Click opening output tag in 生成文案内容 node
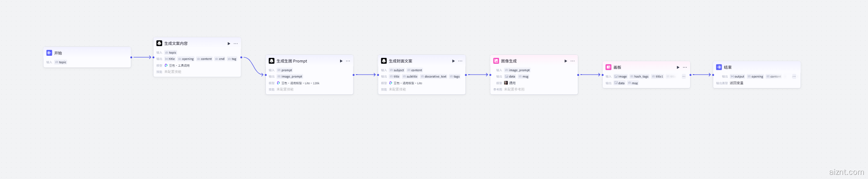The image size is (868, 179). point(186,59)
